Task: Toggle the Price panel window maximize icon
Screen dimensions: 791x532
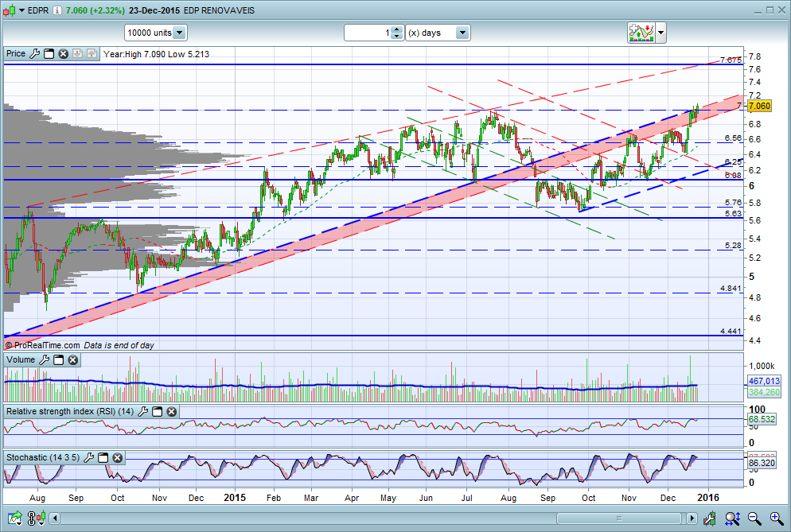Action: click(49, 54)
